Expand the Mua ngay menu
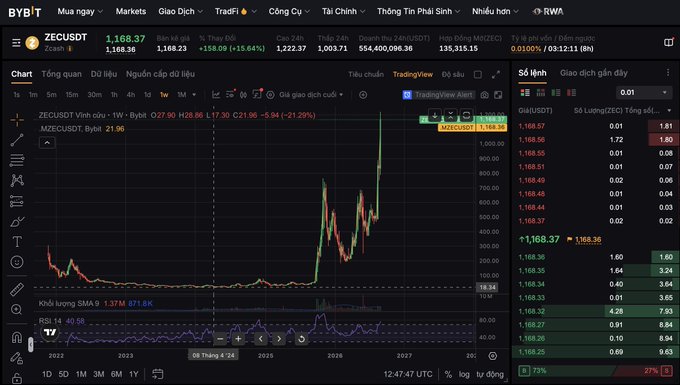Image resolution: width=680 pixels, height=385 pixels. pyautogui.click(x=80, y=12)
